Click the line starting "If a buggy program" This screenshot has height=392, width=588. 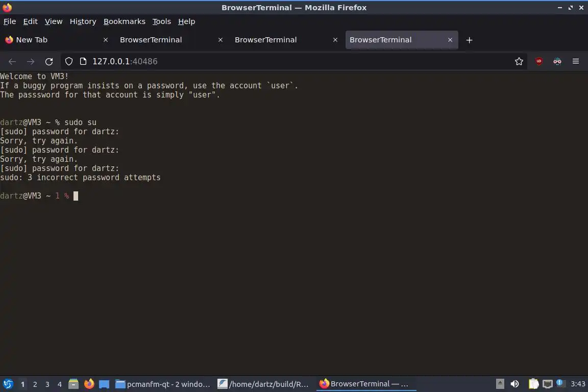point(149,86)
